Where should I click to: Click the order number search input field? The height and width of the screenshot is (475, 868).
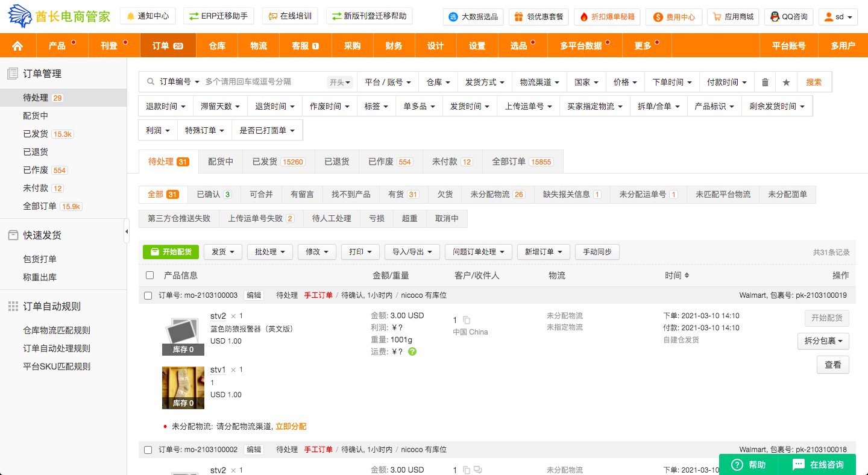(264, 82)
